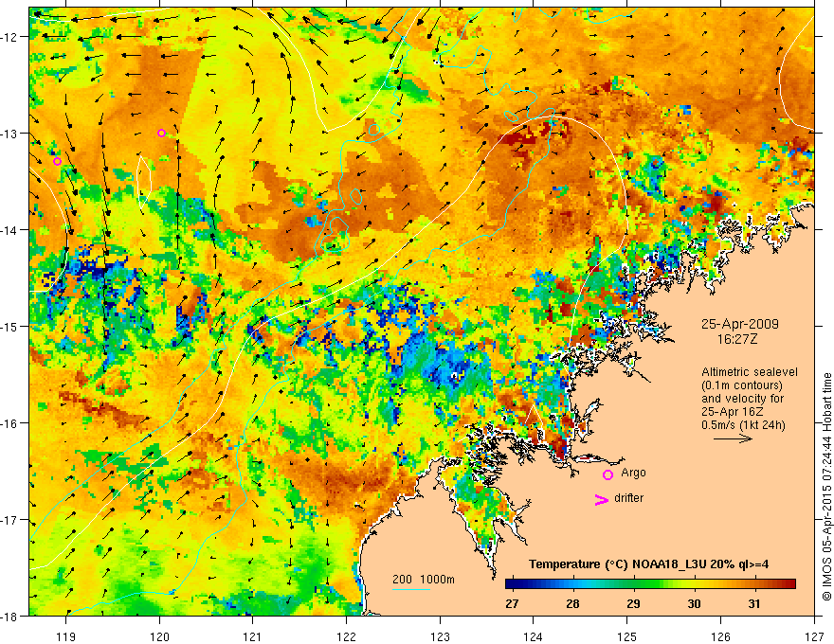Image resolution: width=834 pixels, height=644 pixels.
Task: Click the '16:27Z' time label
Action: (737, 339)
